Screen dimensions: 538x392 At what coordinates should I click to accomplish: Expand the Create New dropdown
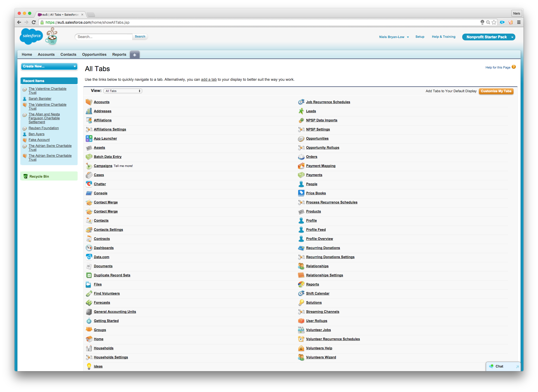tap(49, 66)
